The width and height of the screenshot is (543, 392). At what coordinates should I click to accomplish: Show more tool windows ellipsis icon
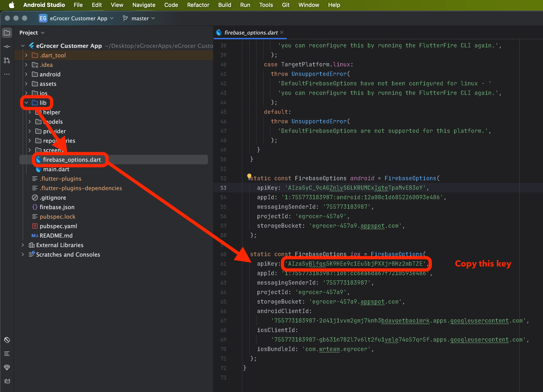[7, 74]
